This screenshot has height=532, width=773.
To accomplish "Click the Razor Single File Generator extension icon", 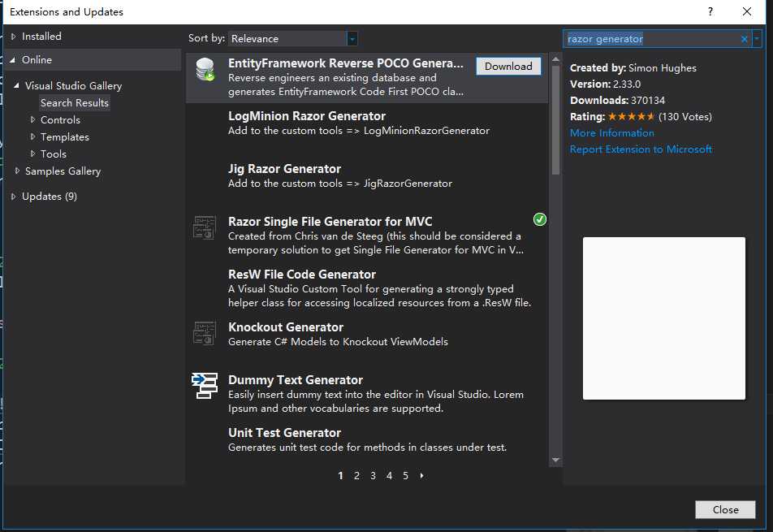I will tap(204, 227).
